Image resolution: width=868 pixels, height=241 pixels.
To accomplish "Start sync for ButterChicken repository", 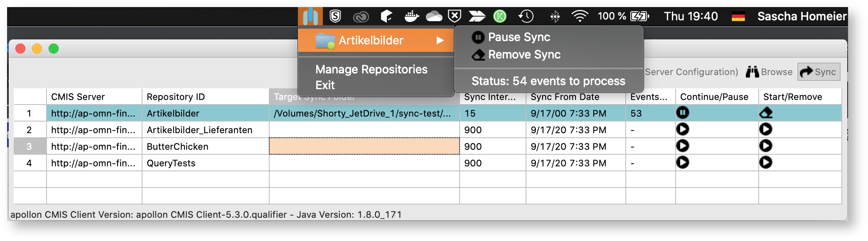I will (x=766, y=146).
